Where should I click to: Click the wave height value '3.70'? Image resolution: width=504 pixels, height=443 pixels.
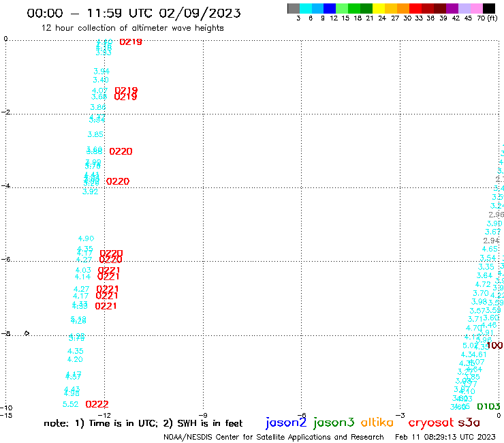point(481,294)
